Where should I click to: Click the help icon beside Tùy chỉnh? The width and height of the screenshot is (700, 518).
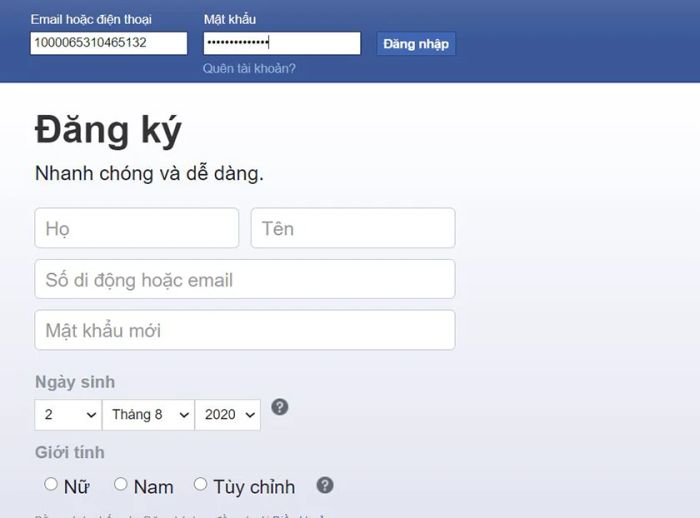[x=325, y=485]
